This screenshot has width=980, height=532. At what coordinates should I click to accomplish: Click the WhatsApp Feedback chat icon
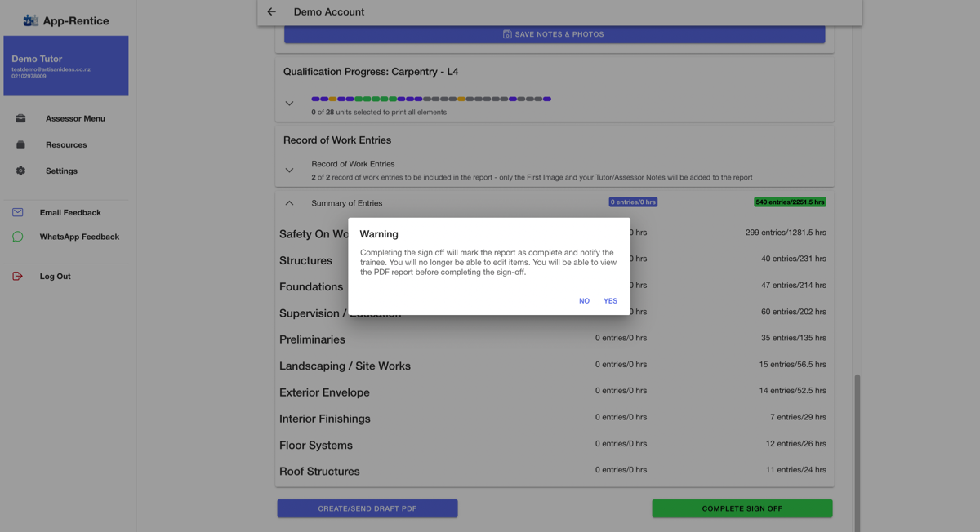click(18, 237)
